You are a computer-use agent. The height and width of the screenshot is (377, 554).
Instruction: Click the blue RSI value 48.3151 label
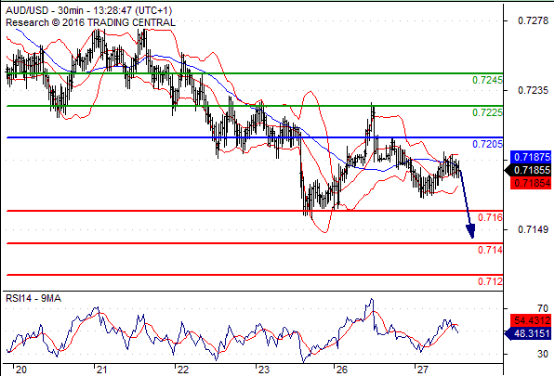point(529,333)
